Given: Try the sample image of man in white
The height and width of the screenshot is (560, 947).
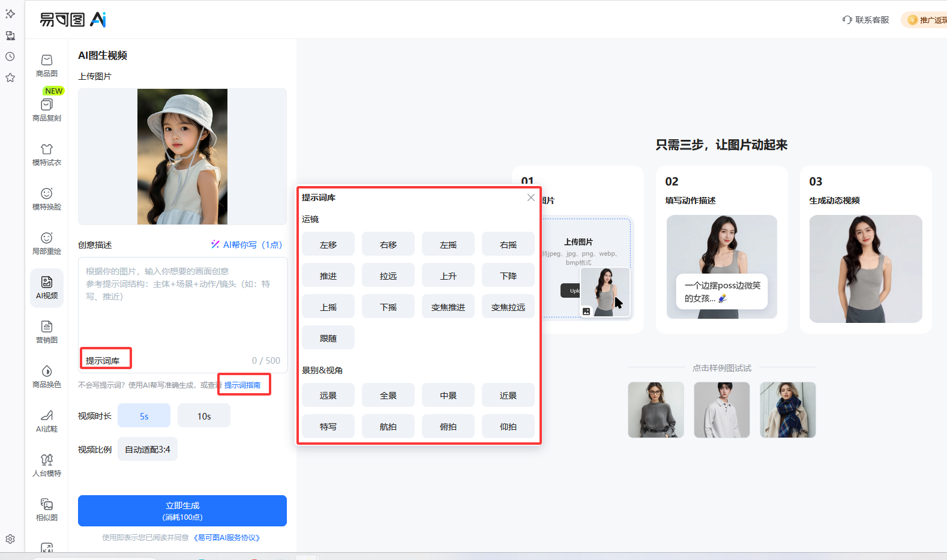Looking at the screenshot, I should pos(722,410).
